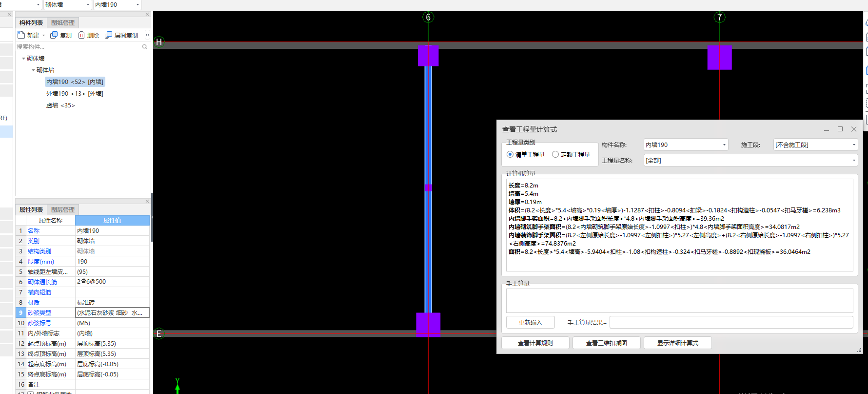Open the top 内墙190 dropdown
Viewport: 868px width, 394px height.
pyautogui.click(x=117, y=4)
